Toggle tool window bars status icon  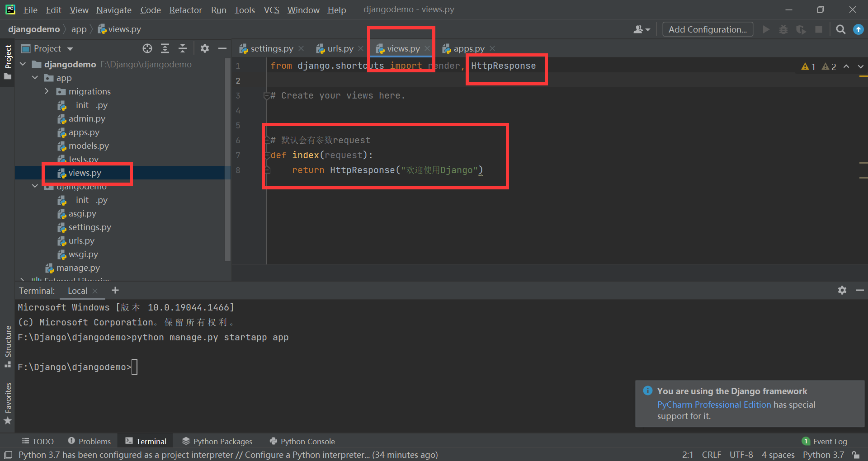coord(8,455)
